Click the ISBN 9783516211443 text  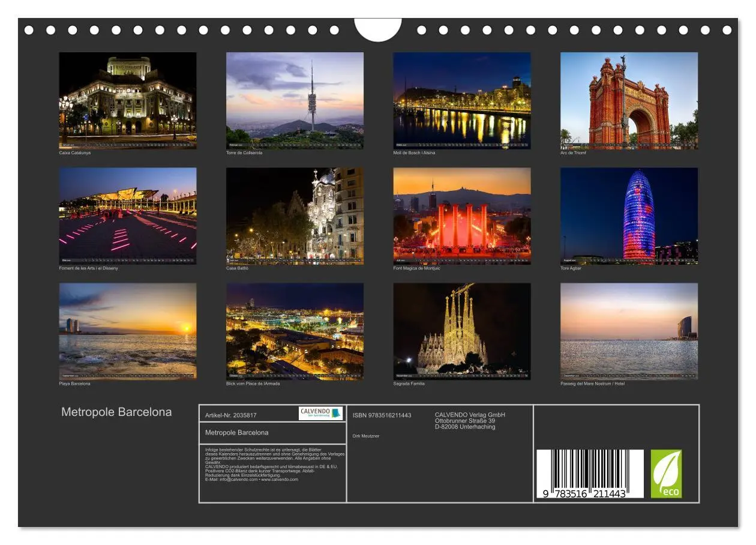pos(383,414)
